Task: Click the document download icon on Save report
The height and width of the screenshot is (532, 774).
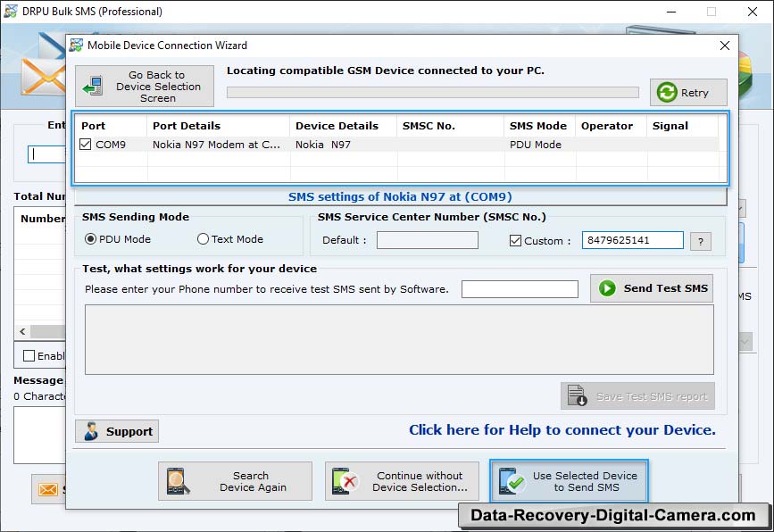Action: 576,395
